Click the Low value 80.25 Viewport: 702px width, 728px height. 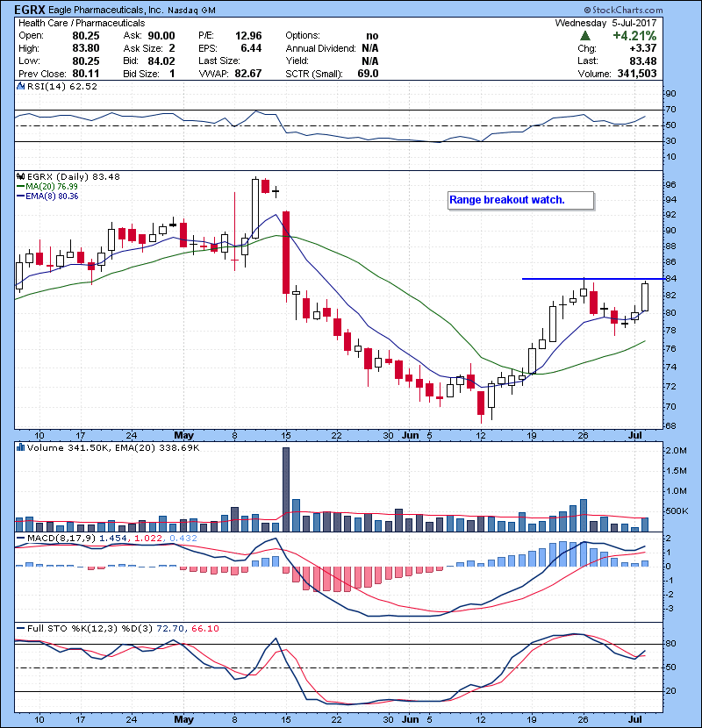coord(86,61)
